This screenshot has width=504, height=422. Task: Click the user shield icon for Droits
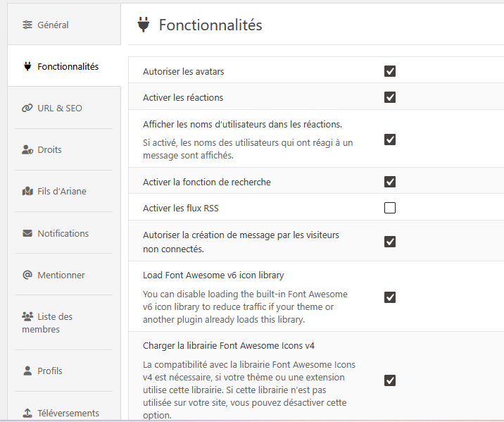click(x=27, y=149)
